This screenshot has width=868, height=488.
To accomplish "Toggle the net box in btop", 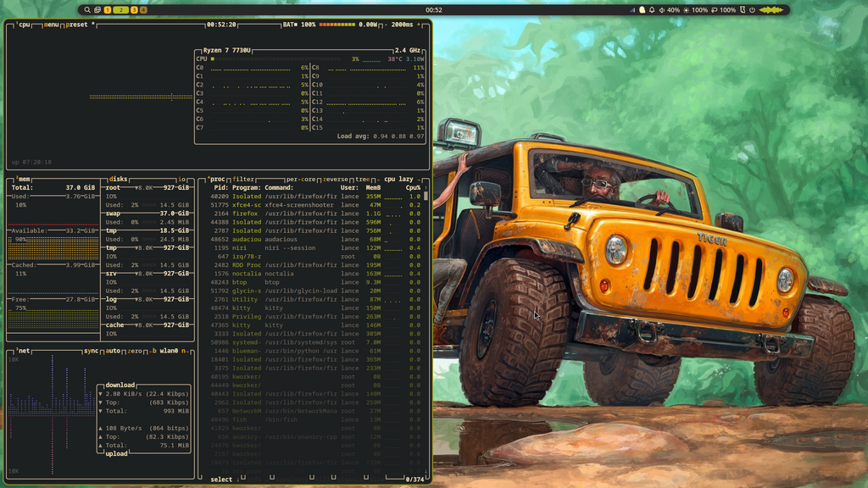I will (x=23, y=351).
